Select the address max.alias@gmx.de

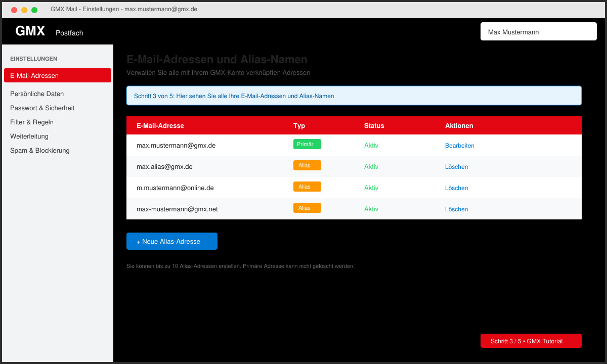(164, 166)
